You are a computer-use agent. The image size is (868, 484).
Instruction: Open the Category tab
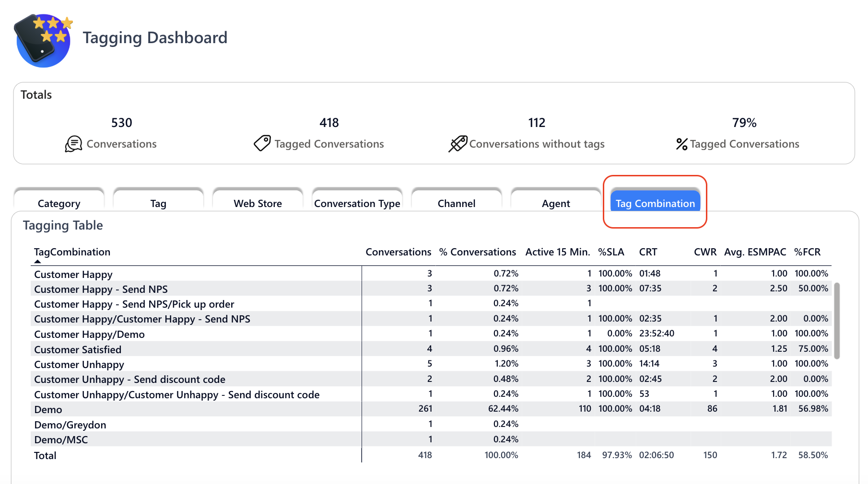[x=59, y=203]
